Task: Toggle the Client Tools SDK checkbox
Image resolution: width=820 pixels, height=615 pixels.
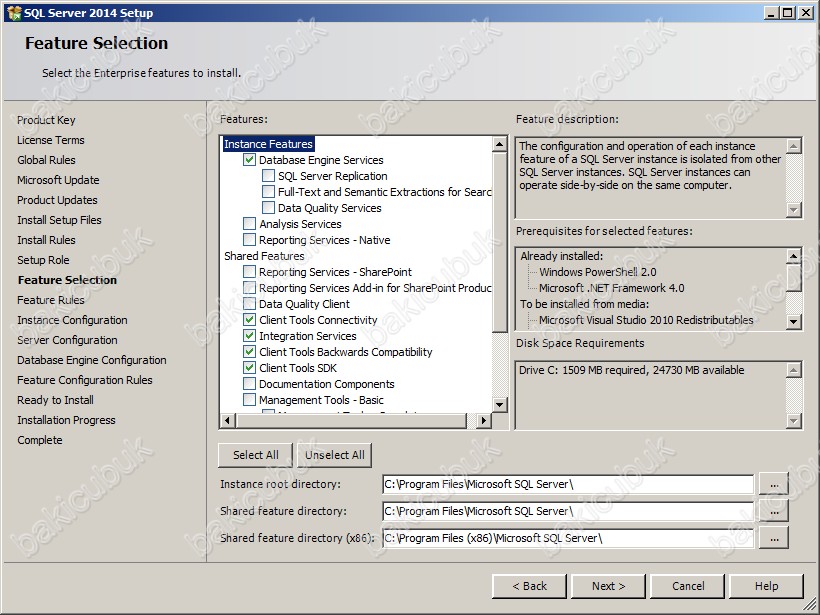Action: 249,368
